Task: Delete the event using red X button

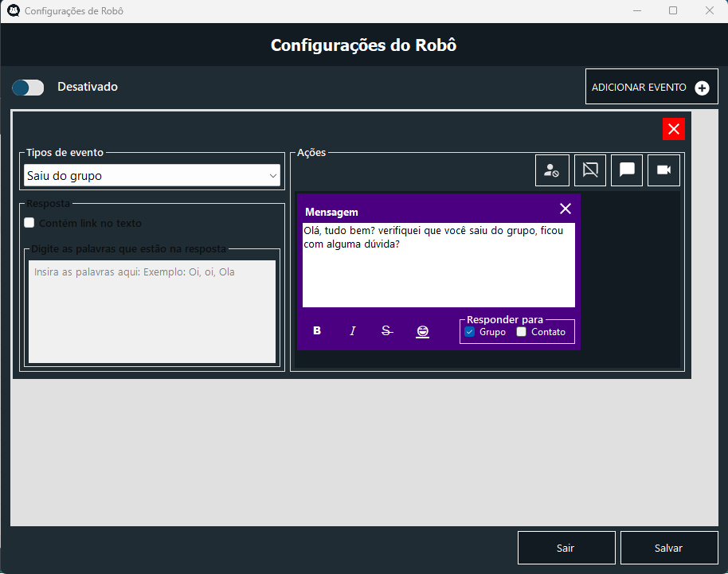Action: (673, 129)
